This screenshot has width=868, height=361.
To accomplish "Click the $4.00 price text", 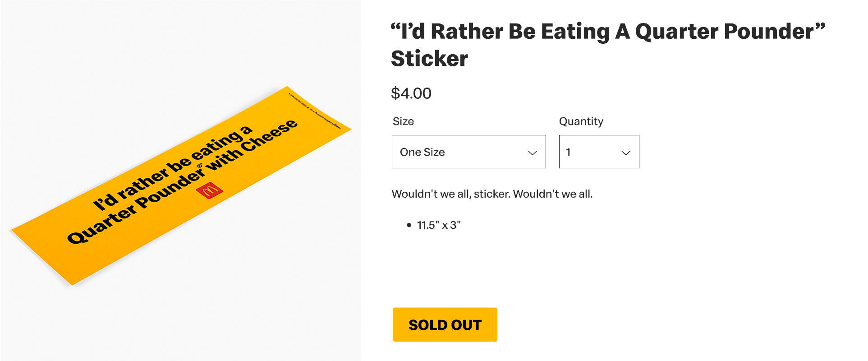I will click(411, 93).
